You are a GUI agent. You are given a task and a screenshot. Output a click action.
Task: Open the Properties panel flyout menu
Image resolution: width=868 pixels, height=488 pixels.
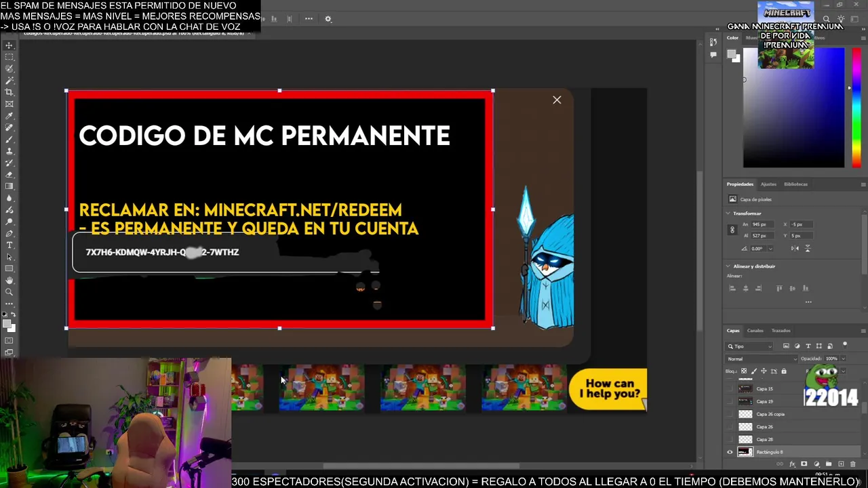pyautogui.click(x=863, y=184)
